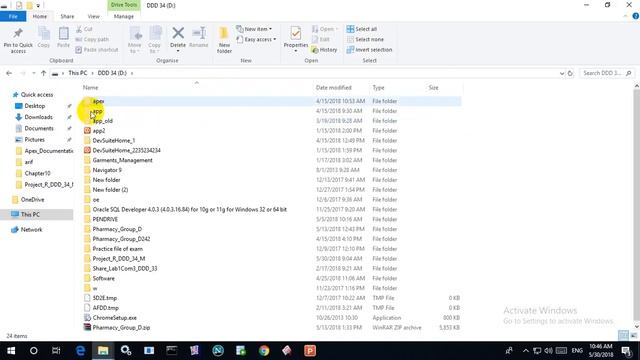Collapse the ribbon chevron
The image size is (640, 360).
coord(625,16)
